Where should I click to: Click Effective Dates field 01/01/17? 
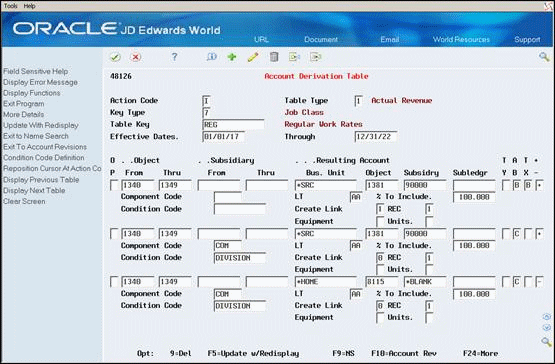(223, 137)
